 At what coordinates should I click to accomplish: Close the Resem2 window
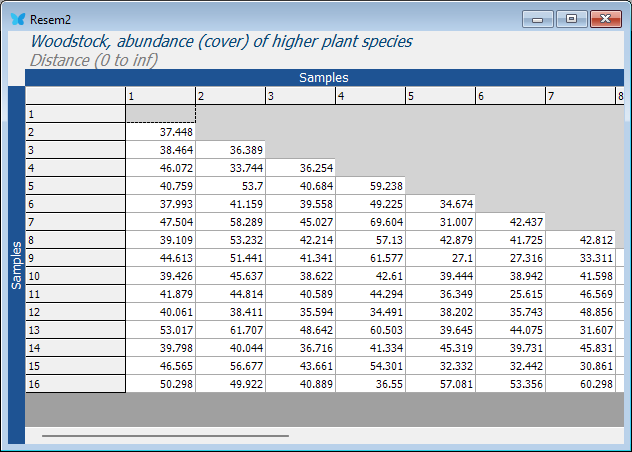604,18
